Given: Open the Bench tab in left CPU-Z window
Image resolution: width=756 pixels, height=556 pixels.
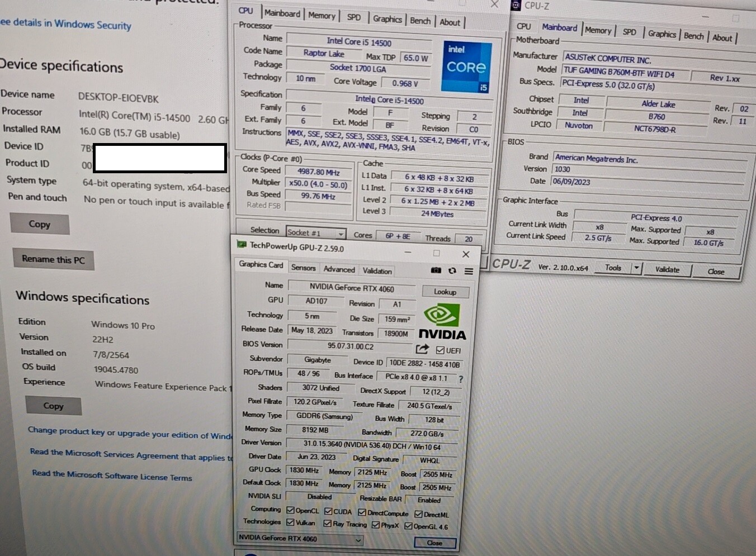Looking at the screenshot, I should pos(420,21).
